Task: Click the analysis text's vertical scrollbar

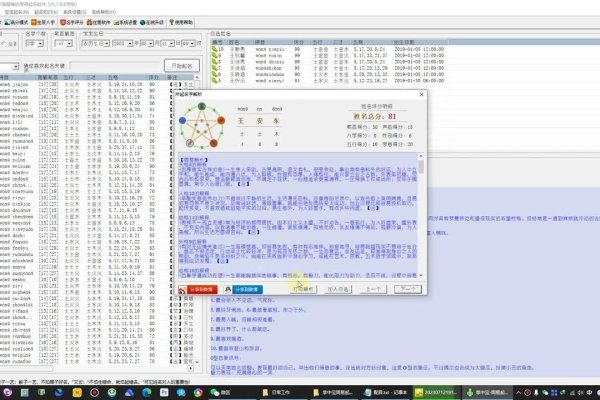Action: [x=422, y=220]
